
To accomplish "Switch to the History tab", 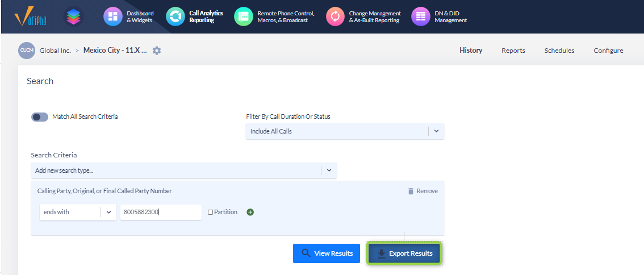I will (x=471, y=50).
